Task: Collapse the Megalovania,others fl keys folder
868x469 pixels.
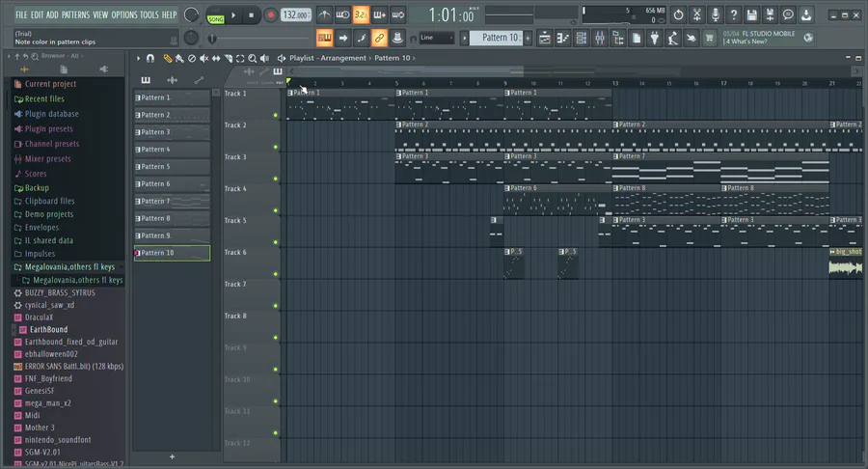Action: point(69,267)
